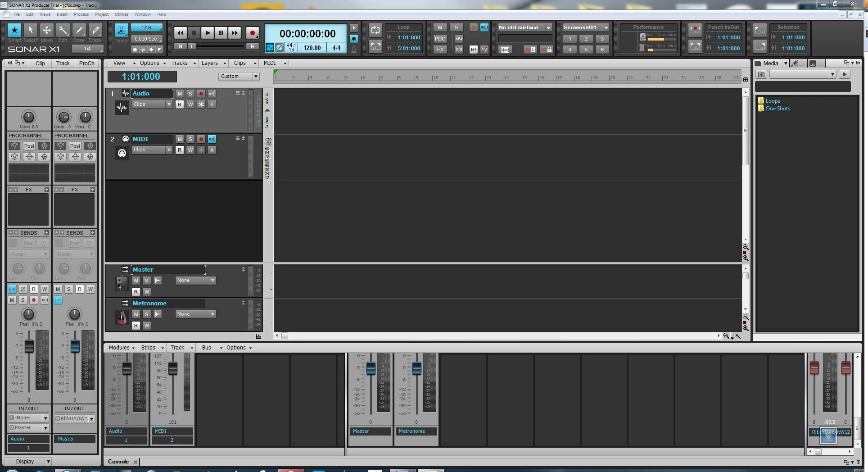The image size is (868, 472).
Task: Solo the Audio track
Action: coord(190,94)
